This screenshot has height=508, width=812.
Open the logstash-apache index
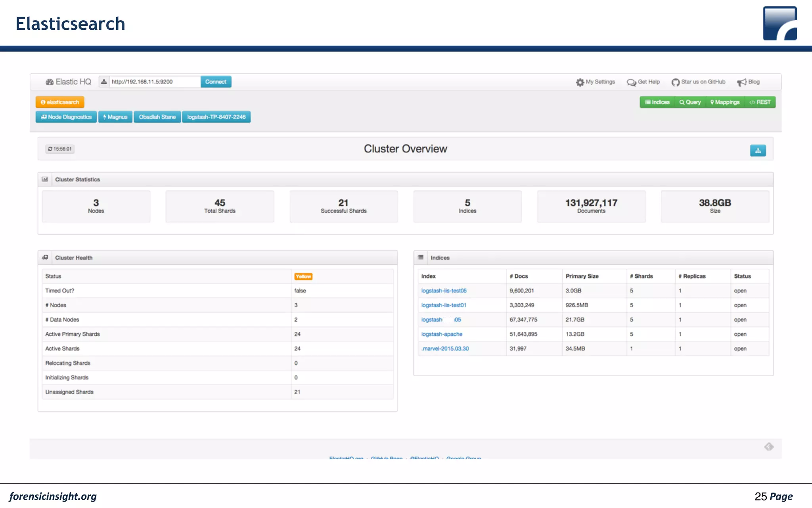(x=442, y=334)
